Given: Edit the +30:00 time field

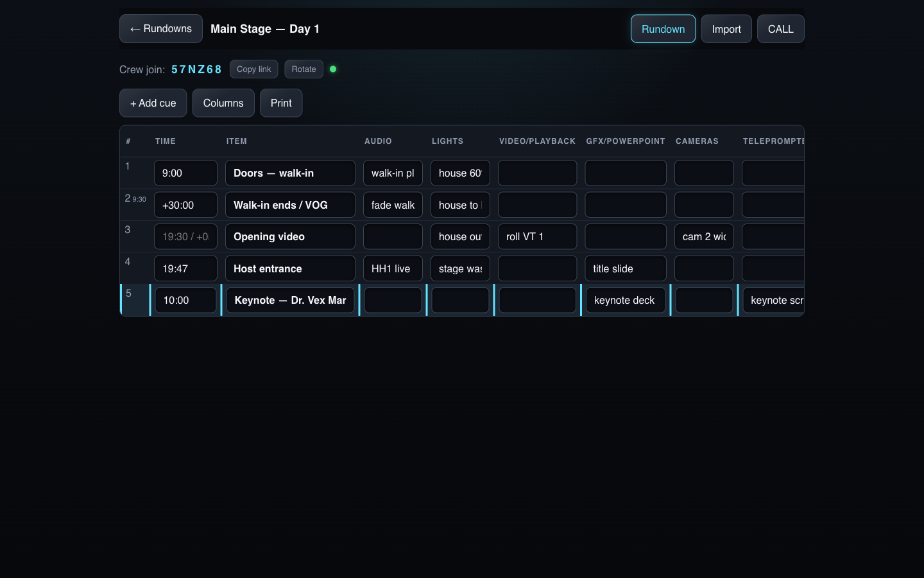Looking at the screenshot, I should (x=185, y=205).
